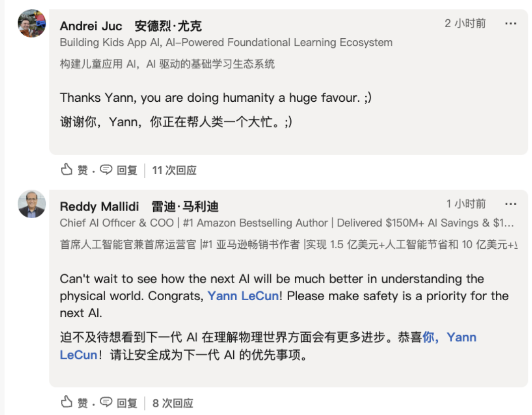Viewport: 532px width, 415px height.
Task: Click Andrei Juc's headline about Kids App AI
Action: click(226, 42)
